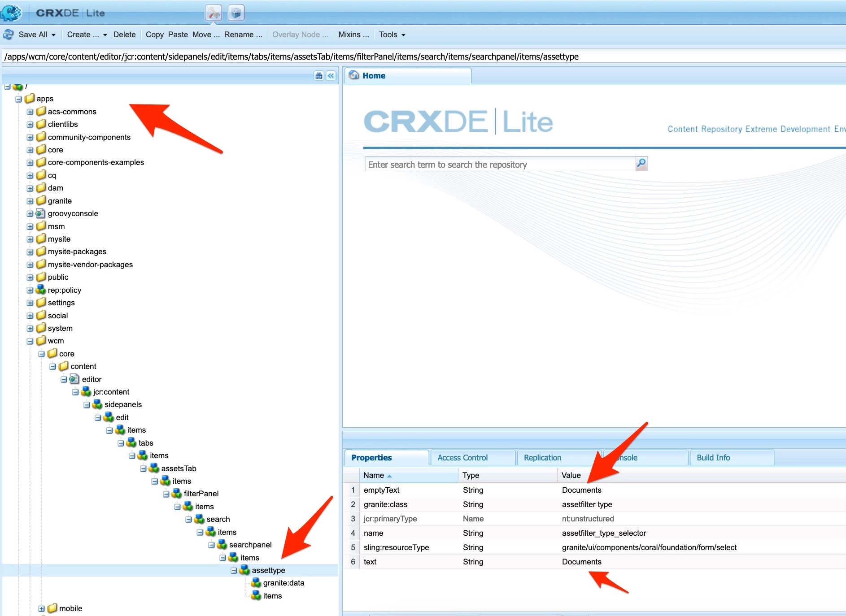Image resolution: width=846 pixels, height=616 pixels.
Task: Open the Create dropdown arrow
Action: point(105,35)
